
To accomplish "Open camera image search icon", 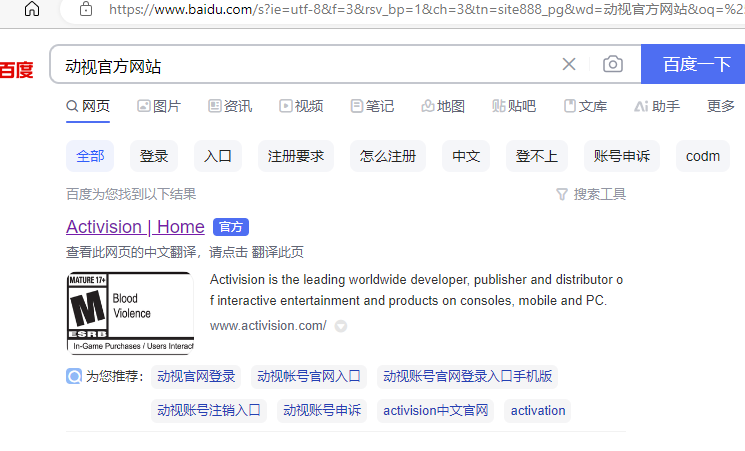I will click(x=613, y=65).
